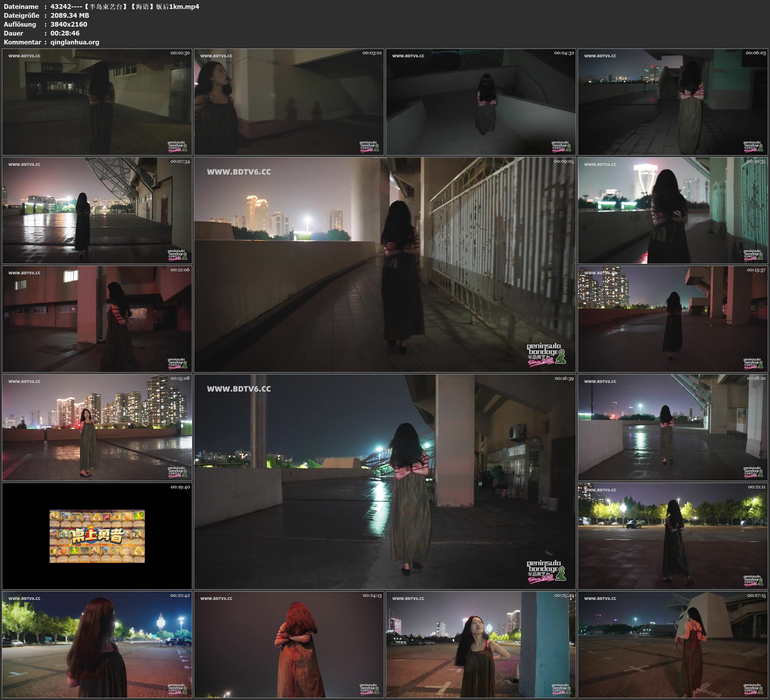Click the peninsula logo in 00:16:39 frame
This screenshot has height=700, width=770.
point(546,571)
